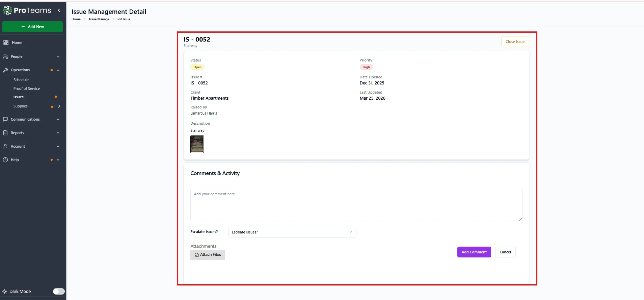Open the stairway photo thumbnail
Screen dimensions: 644x300
197,144
